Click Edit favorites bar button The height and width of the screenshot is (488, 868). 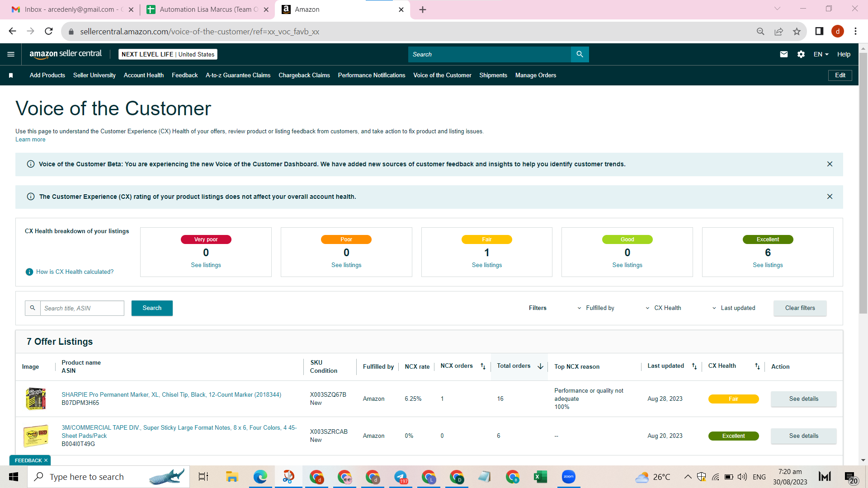tap(840, 75)
